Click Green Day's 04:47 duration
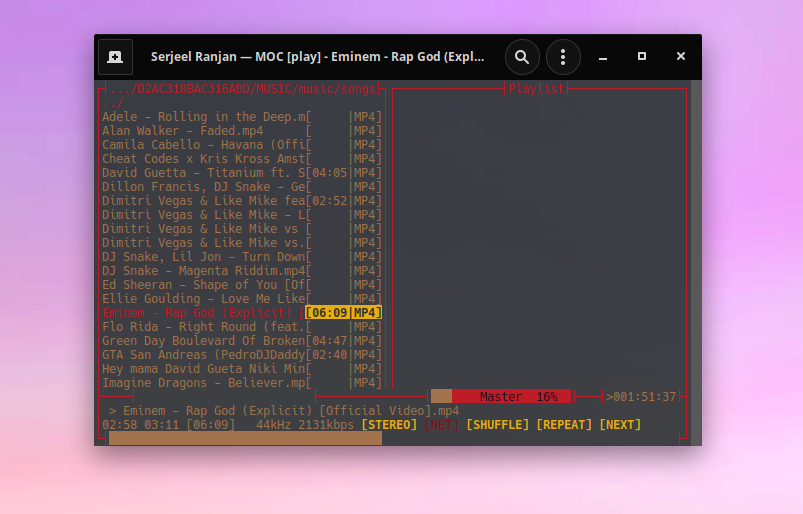 pyautogui.click(x=330, y=341)
